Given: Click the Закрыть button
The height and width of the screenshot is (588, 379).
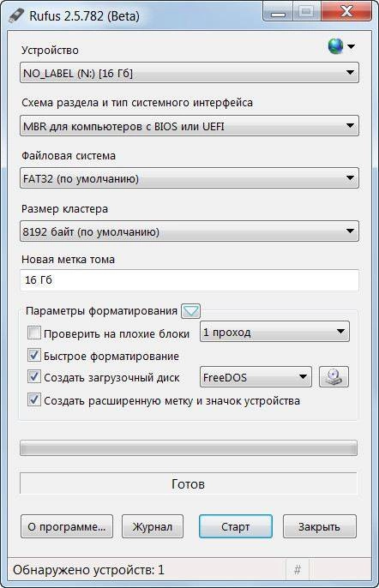Looking at the screenshot, I should tap(319, 526).
